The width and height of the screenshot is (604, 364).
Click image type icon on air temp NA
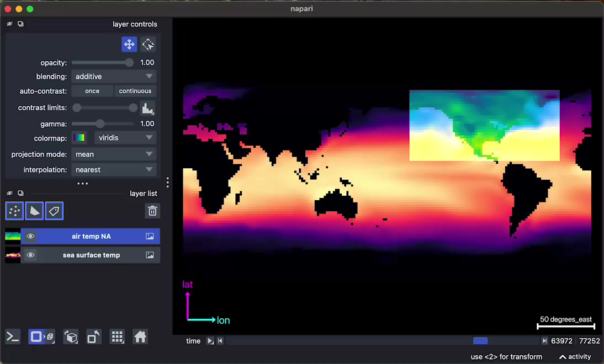pyautogui.click(x=150, y=236)
